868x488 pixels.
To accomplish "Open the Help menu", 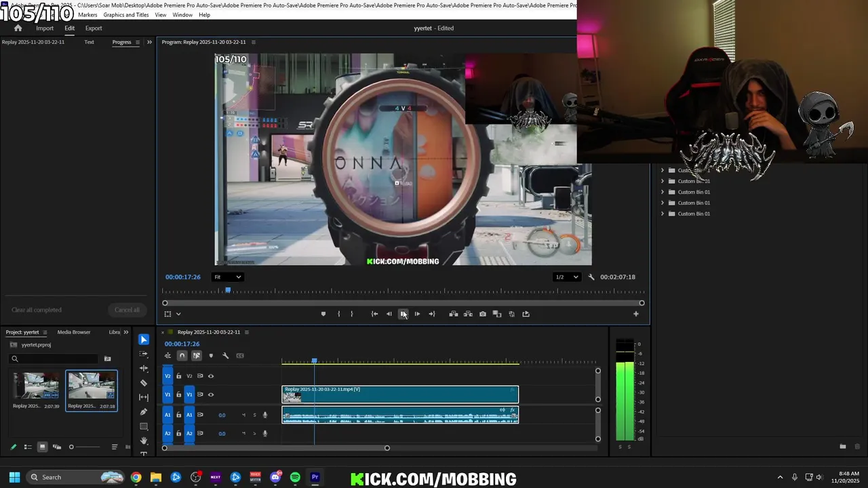I will click(204, 15).
